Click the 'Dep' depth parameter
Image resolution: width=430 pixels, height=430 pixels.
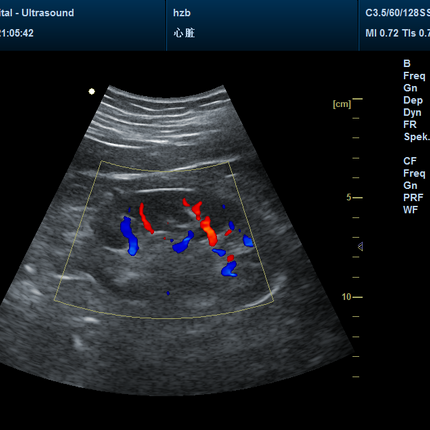point(413,100)
